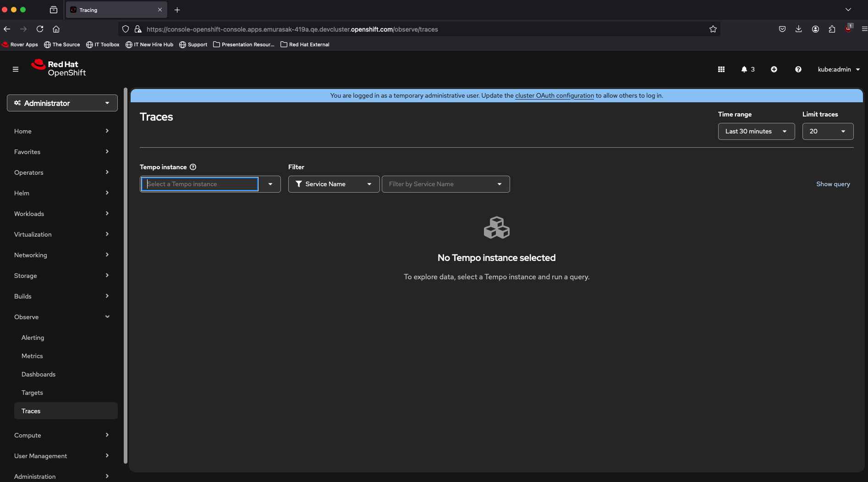
Task: Click the browser address bar URL
Action: pyautogui.click(x=292, y=29)
